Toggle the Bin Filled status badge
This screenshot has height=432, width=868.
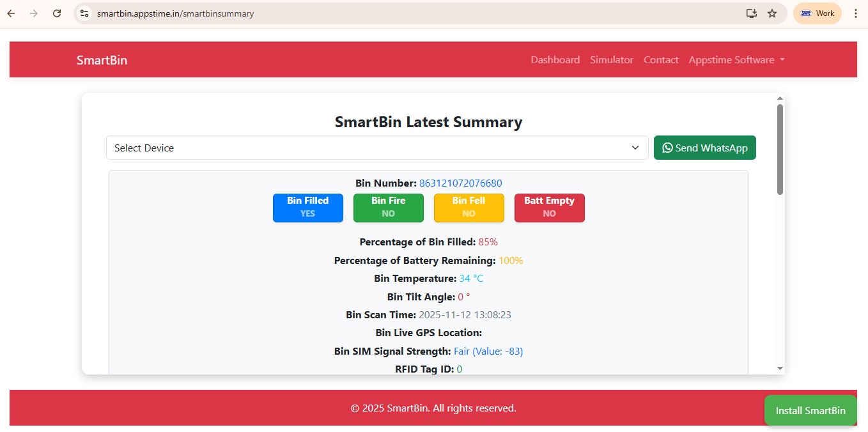(x=307, y=208)
